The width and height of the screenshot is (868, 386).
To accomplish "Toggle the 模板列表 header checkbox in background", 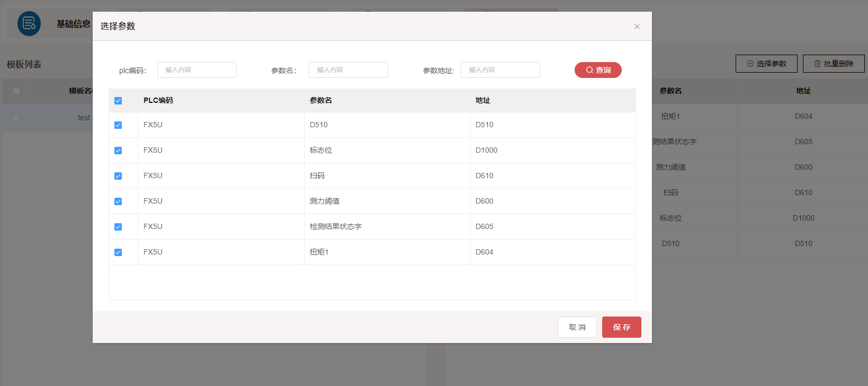I will pos(16,91).
